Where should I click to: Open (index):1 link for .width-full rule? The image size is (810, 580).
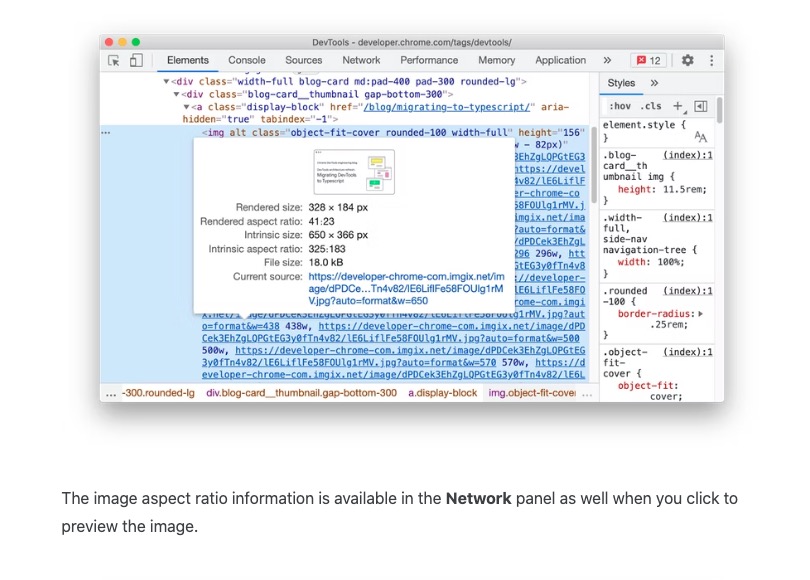point(688,217)
